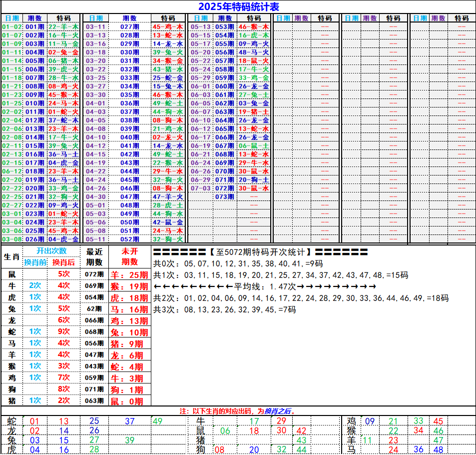Select the 46-猴-木 cell for 053期
Viewport: 476px width, 455px height.
(254, 26)
